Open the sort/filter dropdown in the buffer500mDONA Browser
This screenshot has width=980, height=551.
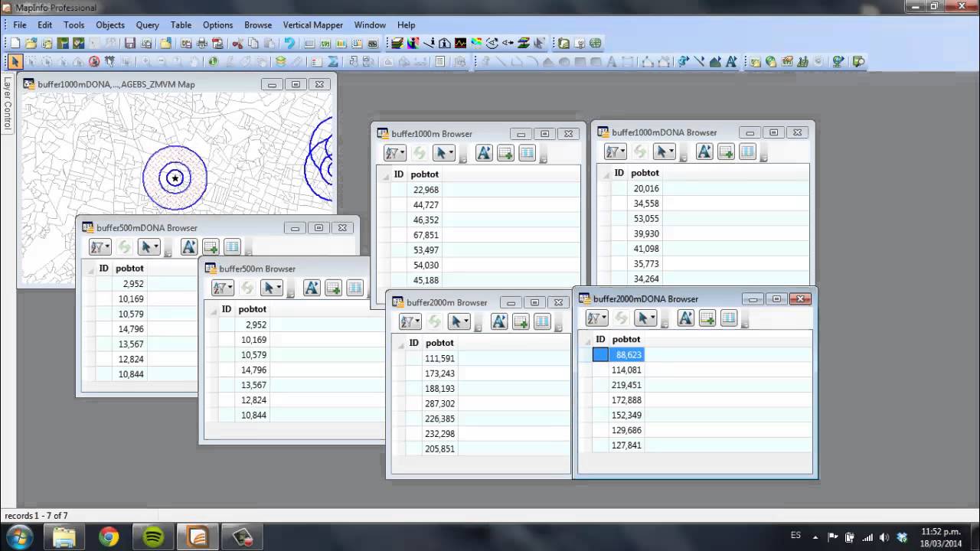[x=100, y=246]
